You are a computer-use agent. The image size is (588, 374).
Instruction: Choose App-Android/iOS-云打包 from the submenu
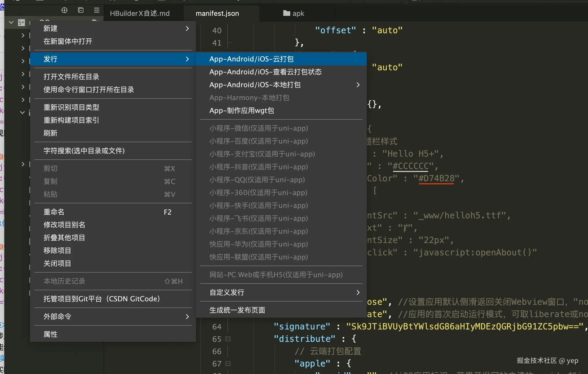coord(251,59)
